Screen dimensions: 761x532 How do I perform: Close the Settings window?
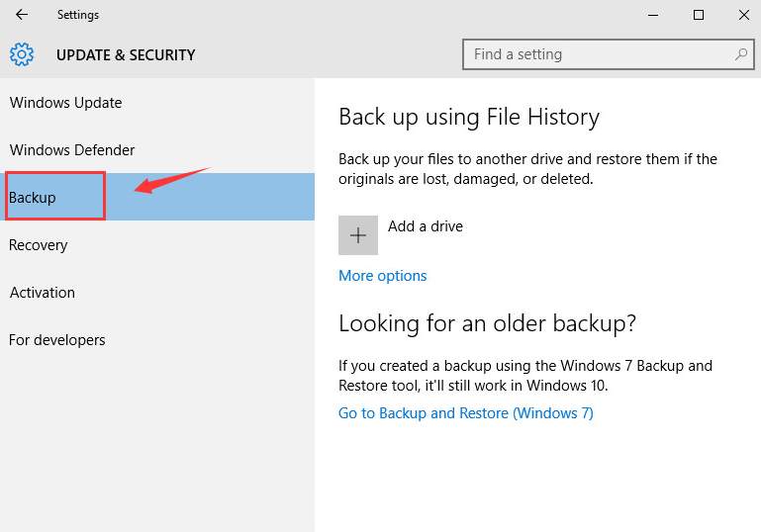pos(743,15)
